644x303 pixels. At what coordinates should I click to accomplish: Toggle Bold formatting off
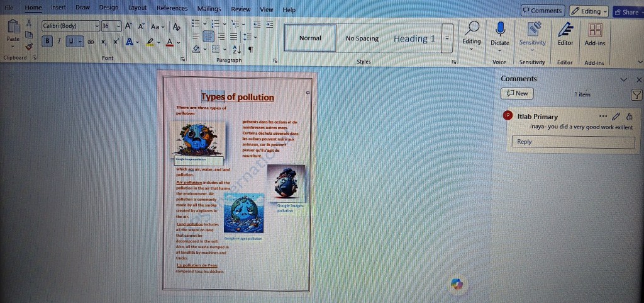click(48, 41)
